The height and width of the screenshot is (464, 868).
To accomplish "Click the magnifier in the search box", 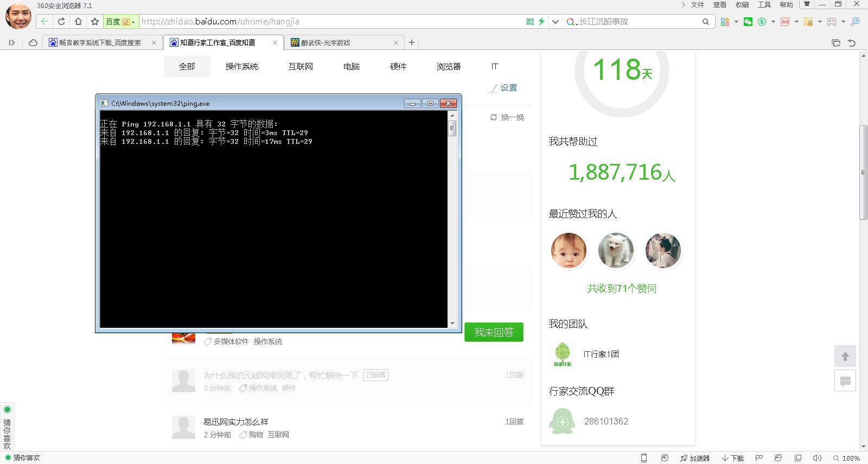I will coord(705,22).
